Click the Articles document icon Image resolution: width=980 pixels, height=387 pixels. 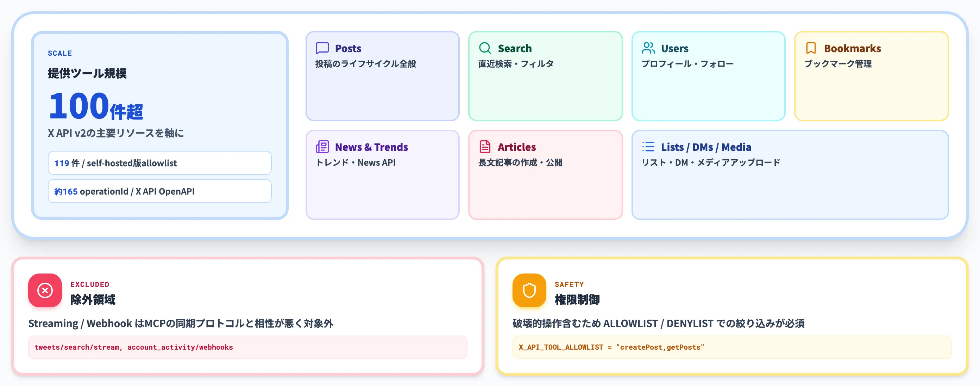[485, 147]
